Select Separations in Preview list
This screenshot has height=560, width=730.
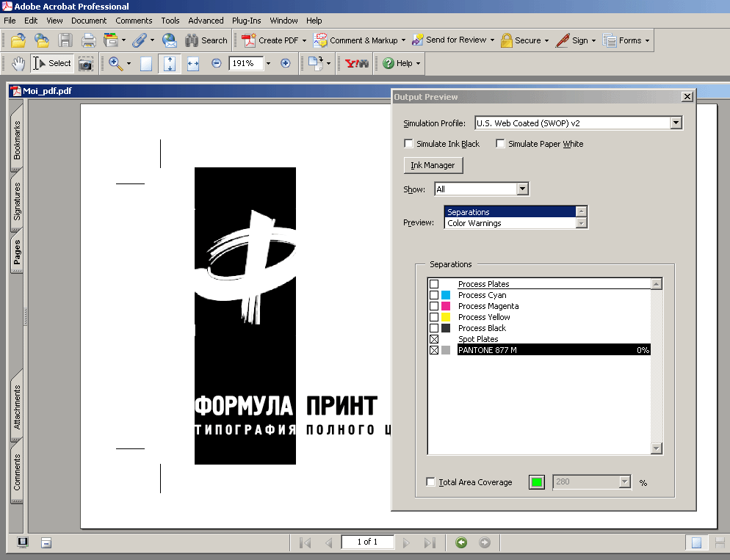510,212
